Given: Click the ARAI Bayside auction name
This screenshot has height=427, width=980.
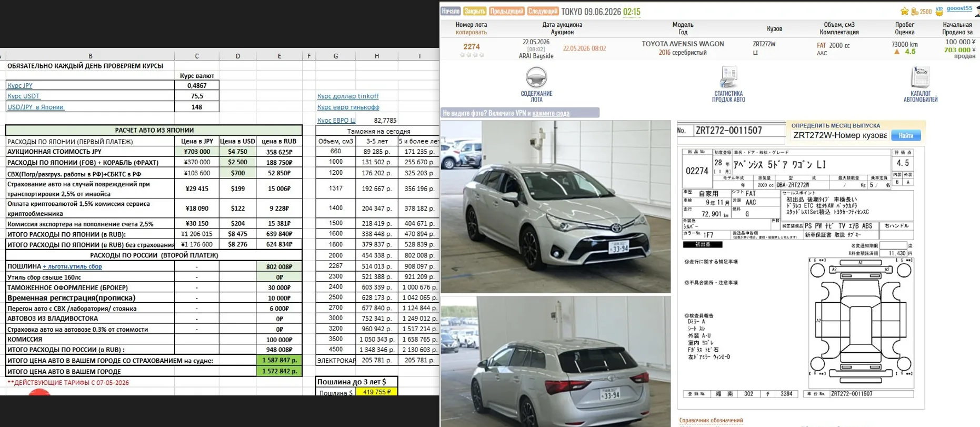Looking at the screenshot, I should (x=536, y=56).
